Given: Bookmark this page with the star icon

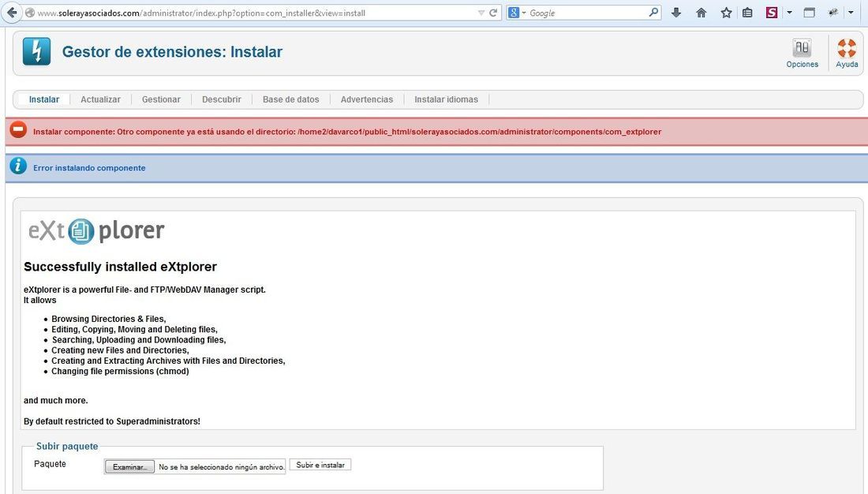Looking at the screenshot, I should point(726,13).
